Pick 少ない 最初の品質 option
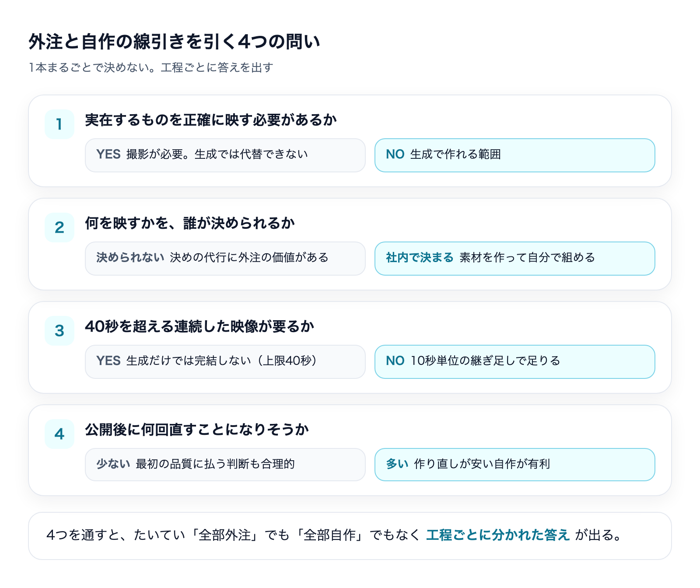Screen dimensions: 700x588 [225, 465]
